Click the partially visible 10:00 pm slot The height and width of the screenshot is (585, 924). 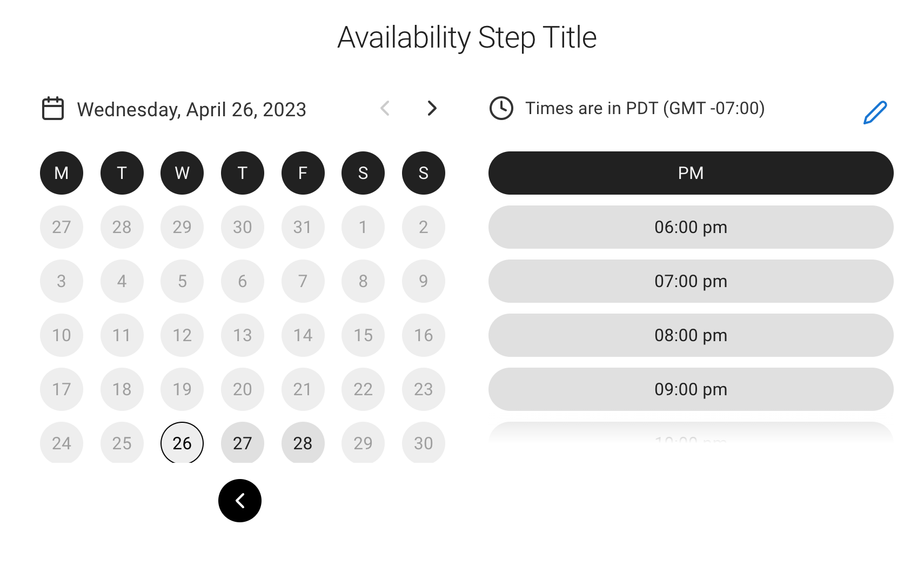[x=691, y=436]
